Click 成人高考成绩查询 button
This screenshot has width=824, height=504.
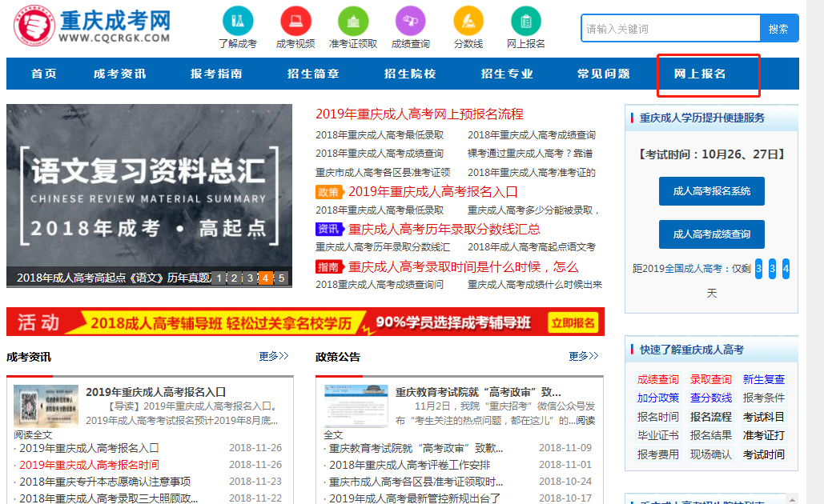[x=712, y=234]
